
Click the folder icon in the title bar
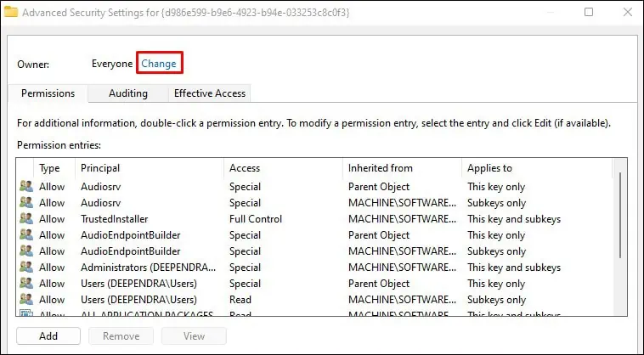click(11, 12)
